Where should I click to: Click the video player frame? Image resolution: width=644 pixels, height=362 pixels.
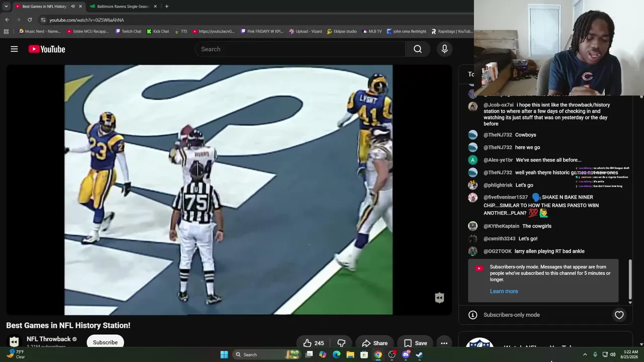coord(228,190)
